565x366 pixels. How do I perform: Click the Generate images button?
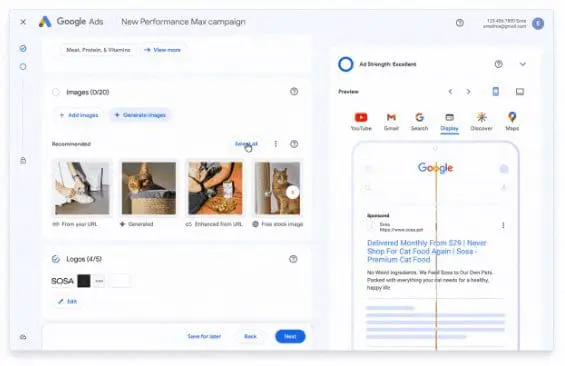point(140,115)
